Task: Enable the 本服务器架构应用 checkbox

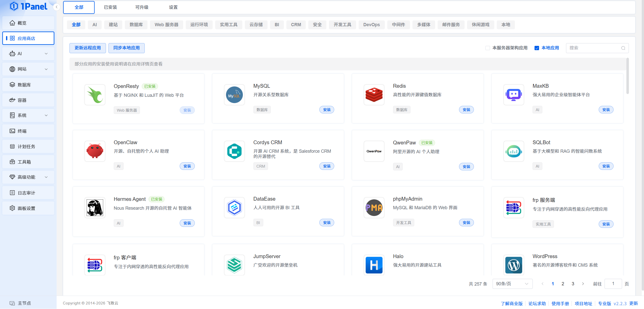Action: [487, 48]
